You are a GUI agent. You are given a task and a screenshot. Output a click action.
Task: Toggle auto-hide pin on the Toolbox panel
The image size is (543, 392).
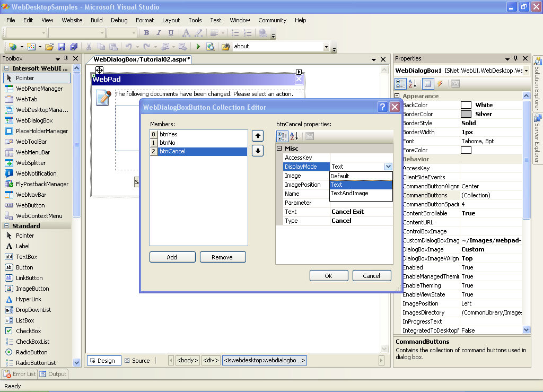click(x=66, y=58)
